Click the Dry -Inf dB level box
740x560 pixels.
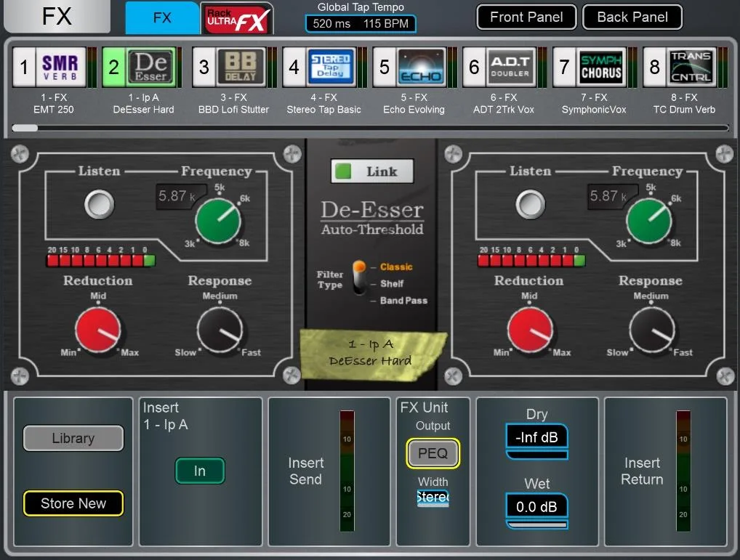pyautogui.click(x=536, y=437)
